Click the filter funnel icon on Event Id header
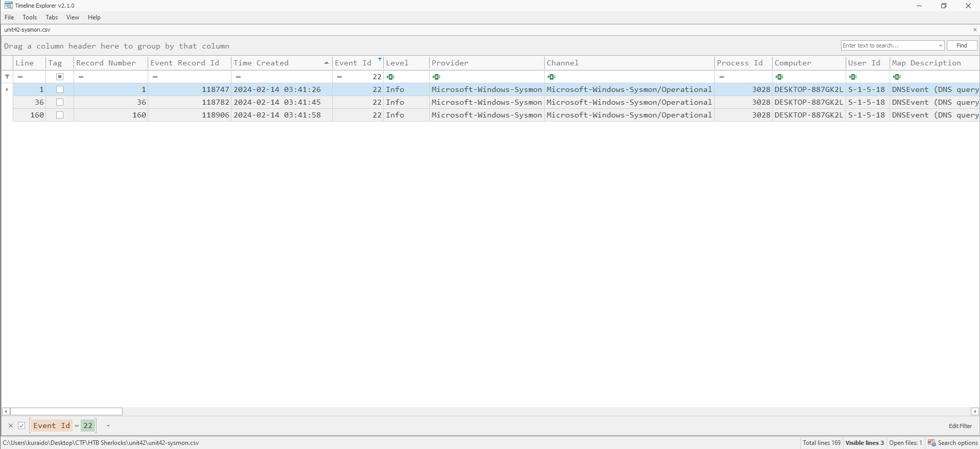This screenshot has width=980, height=449. pyautogui.click(x=380, y=60)
